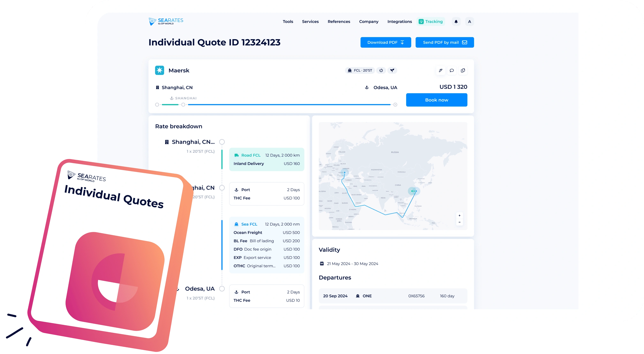The height and width of the screenshot is (354, 644).
Task: Open the Services menu
Action: 310,22
